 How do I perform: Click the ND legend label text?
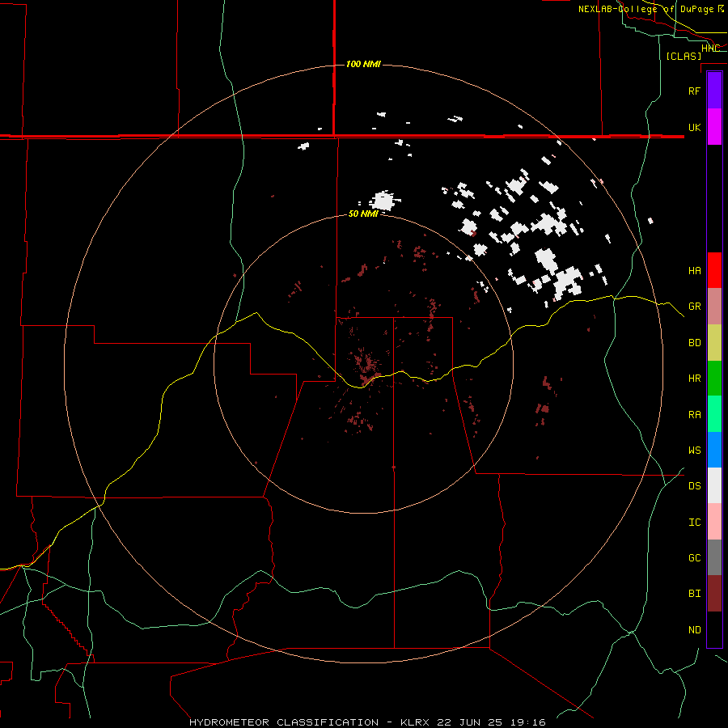tap(694, 630)
